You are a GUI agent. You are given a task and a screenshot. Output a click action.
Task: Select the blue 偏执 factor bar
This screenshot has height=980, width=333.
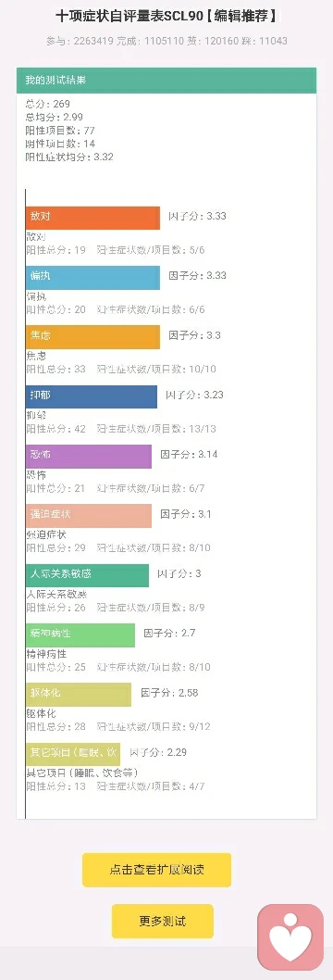pos(92,277)
